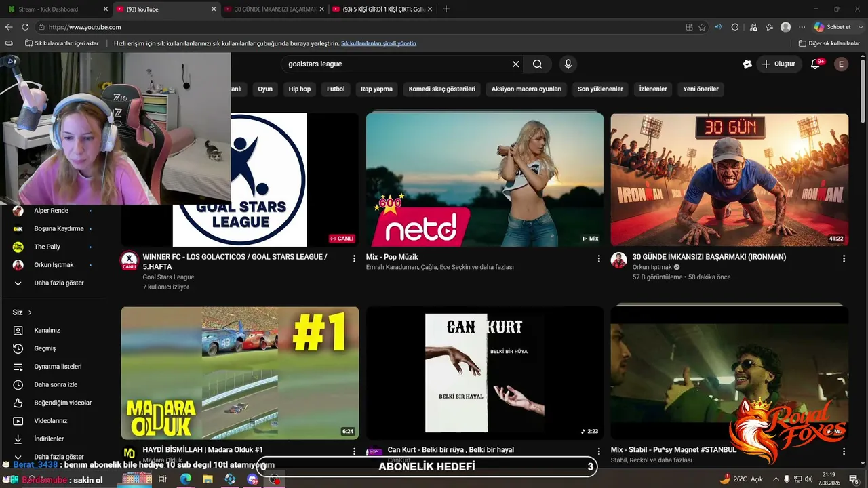This screenshot has width=868, height=488.
Task: Open options menu for Can Kurt video
Action: click(x=599, y=451)
